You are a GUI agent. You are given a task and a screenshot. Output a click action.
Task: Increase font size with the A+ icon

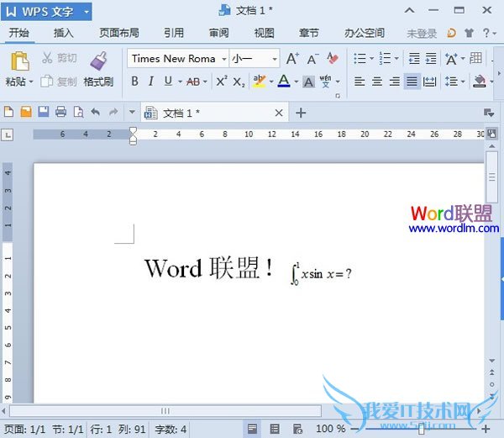[x=292, y=59]
